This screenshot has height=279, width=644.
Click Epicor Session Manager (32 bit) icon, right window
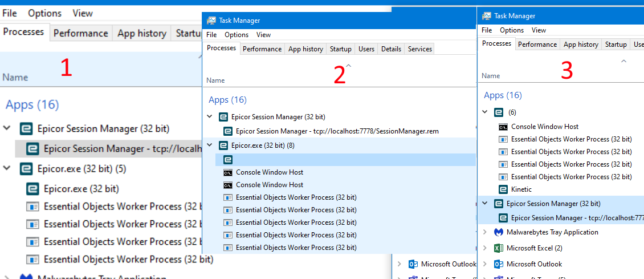pos(499,203)
